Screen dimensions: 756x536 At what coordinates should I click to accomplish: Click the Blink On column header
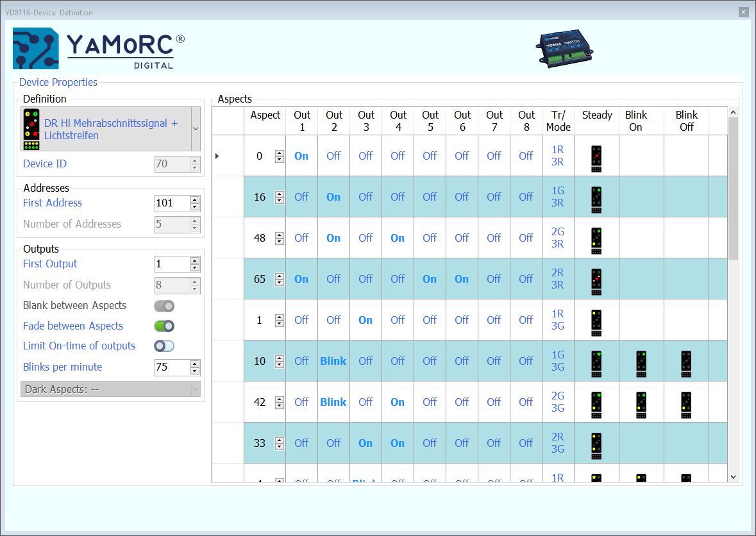click(641, 121)
